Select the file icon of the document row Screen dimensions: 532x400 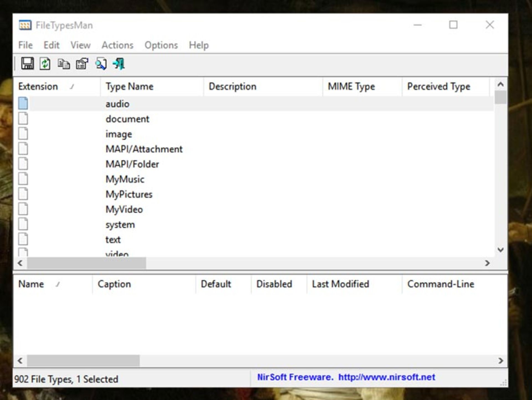23,119
